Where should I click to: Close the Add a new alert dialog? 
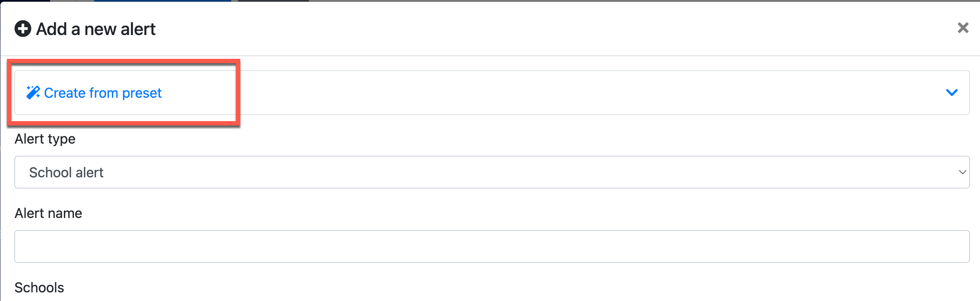coord(963,28)
